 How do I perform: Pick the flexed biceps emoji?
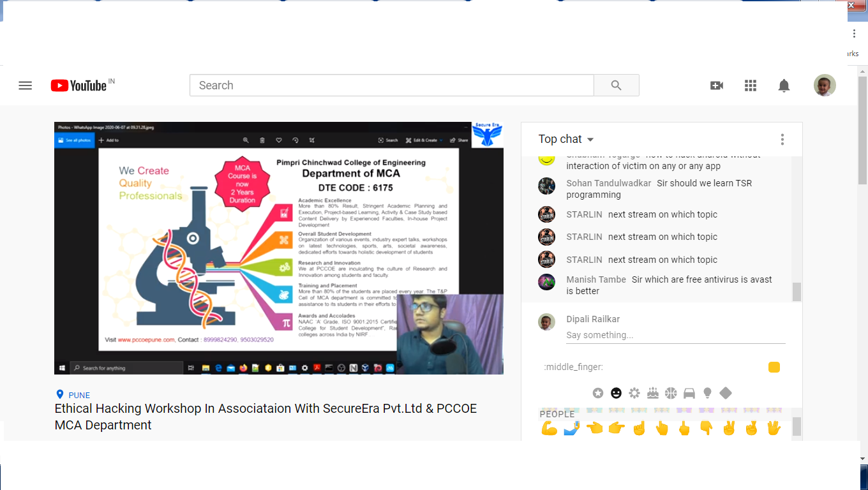pos(549,428)
